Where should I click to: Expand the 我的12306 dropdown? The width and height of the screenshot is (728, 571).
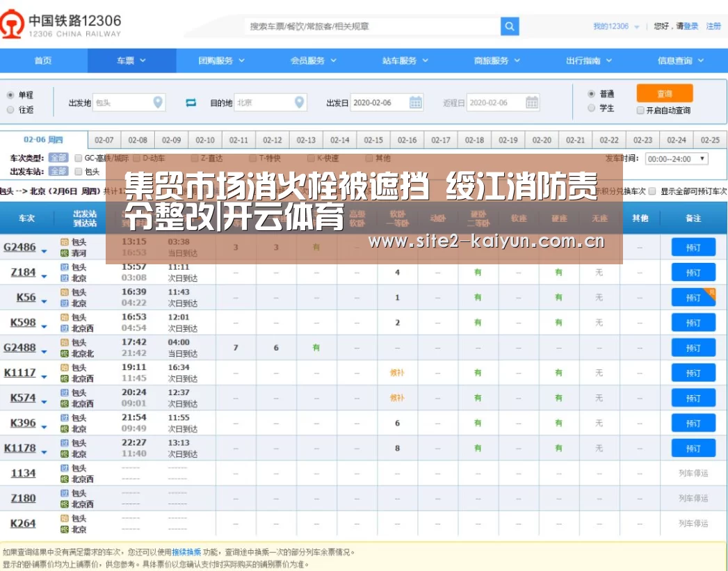(615, 26)
